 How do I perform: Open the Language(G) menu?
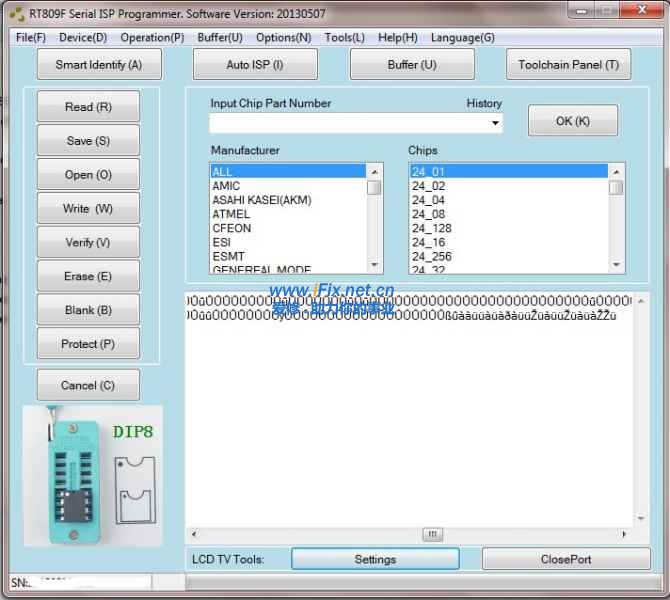[x=462, y=38]
